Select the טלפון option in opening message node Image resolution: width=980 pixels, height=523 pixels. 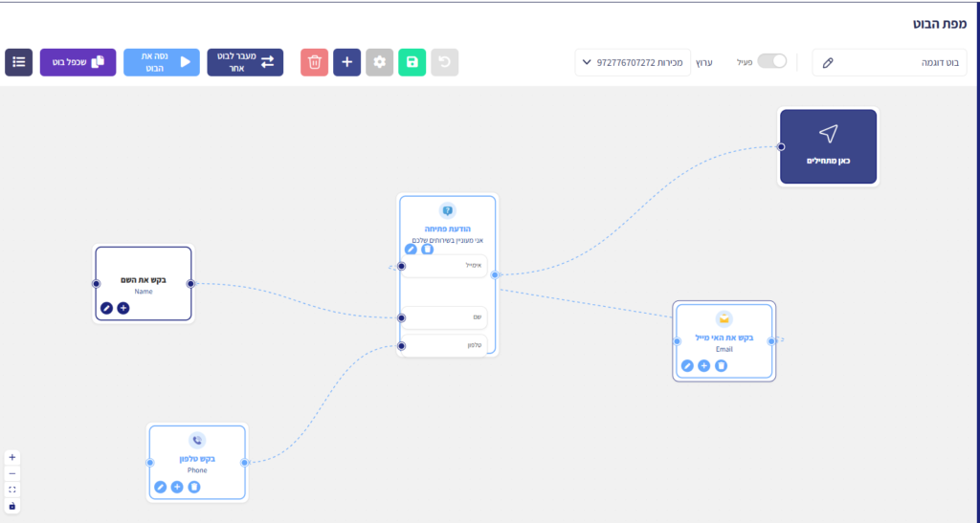pyautogui.click(x=444, y=345)
